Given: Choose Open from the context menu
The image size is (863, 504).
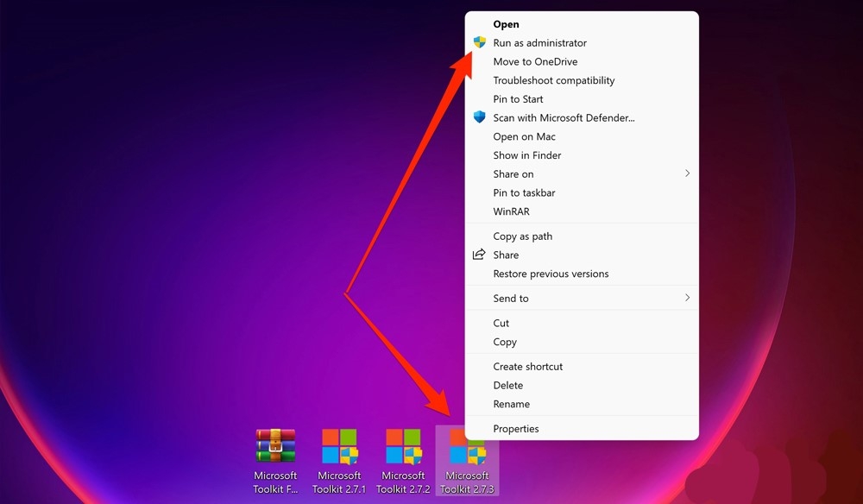Looking at the screenshot, I should click(x=582, y=24).
